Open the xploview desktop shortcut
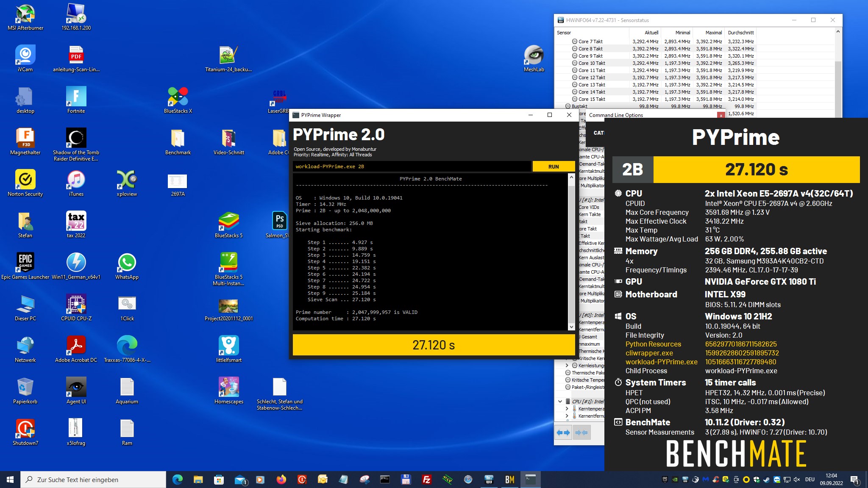Image resolution: width=868 pixels, height=488 pixels. point(127,183)
